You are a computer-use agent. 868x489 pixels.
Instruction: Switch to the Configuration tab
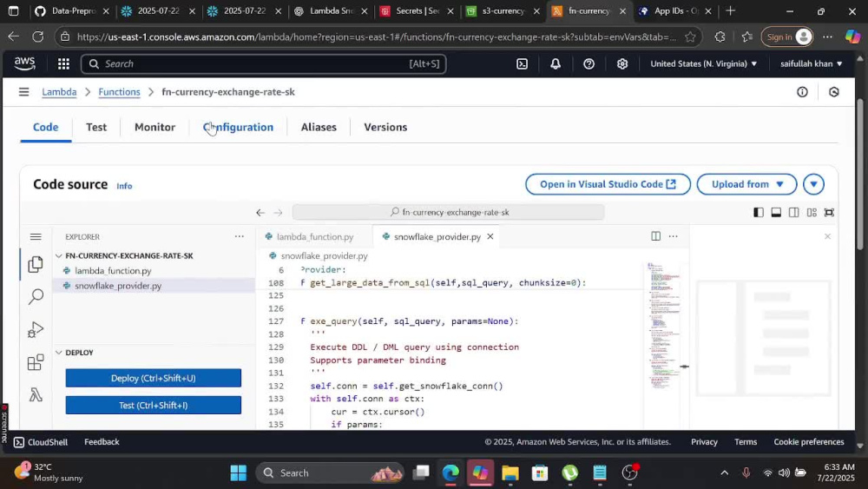click(238, 128)
